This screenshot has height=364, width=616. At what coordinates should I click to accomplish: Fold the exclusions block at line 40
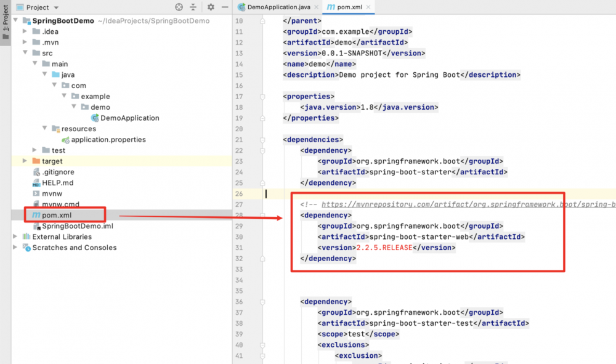coord(262,345)
